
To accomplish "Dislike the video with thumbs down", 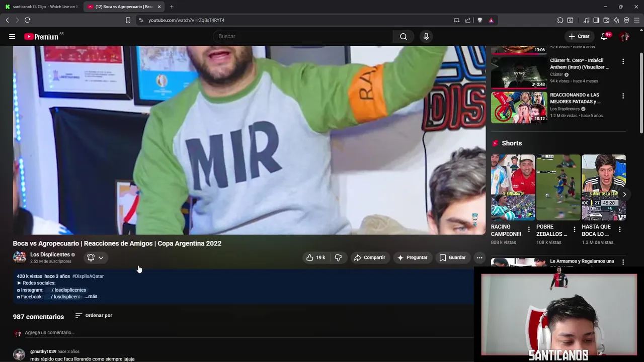I will (x=338, y=257).
